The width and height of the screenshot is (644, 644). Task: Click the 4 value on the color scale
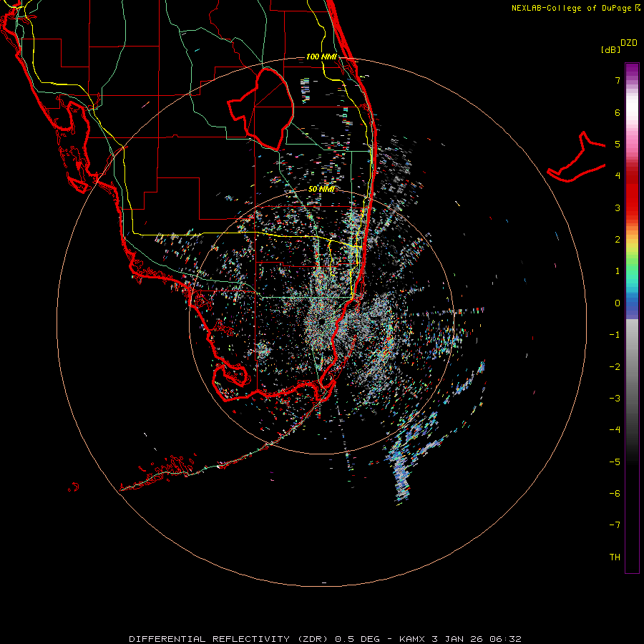[x=618, y=176]
